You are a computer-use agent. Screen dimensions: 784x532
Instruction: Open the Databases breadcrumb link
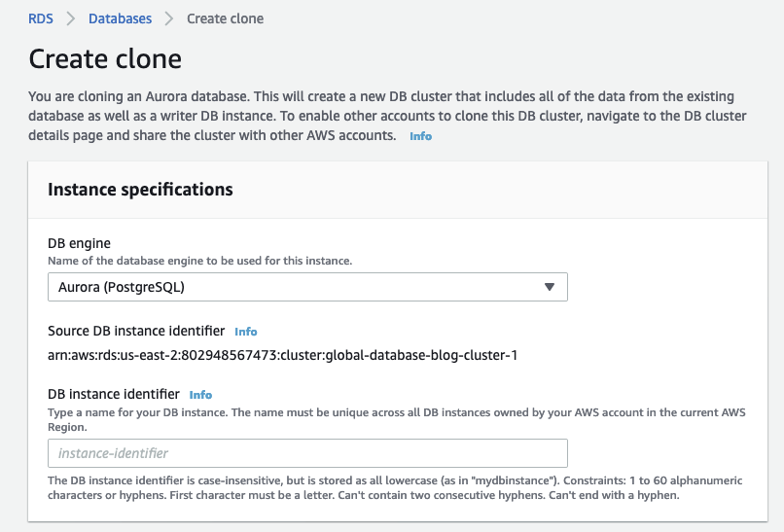[x=120, y=18]
